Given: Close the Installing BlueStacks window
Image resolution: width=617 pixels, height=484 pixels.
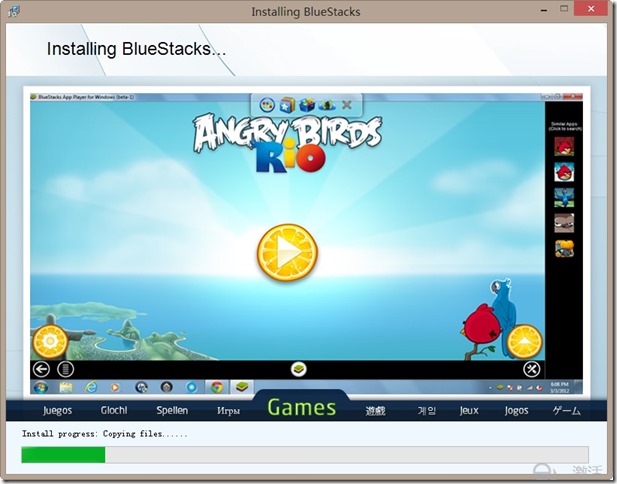Looking at the screenshot, I should [x=591, y=9].
